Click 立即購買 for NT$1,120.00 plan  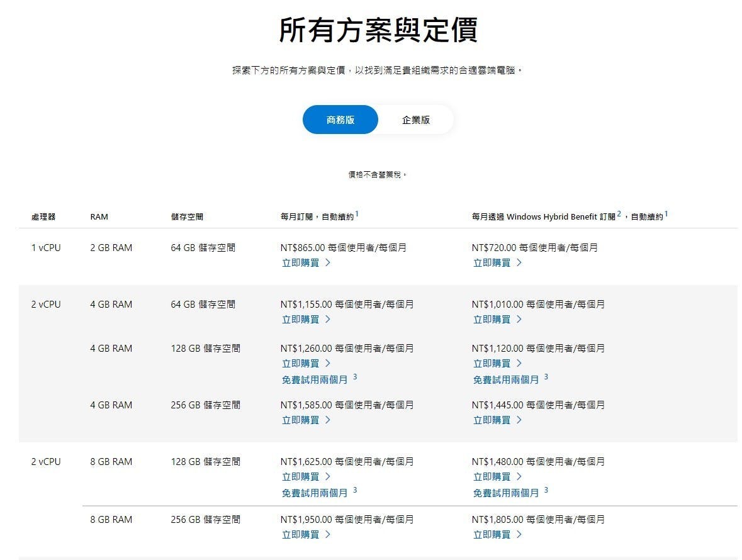[497, 364]
